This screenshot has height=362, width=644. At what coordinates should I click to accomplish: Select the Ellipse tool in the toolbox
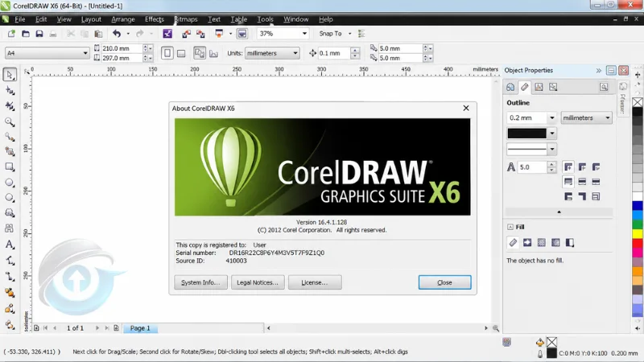[10, 183]
